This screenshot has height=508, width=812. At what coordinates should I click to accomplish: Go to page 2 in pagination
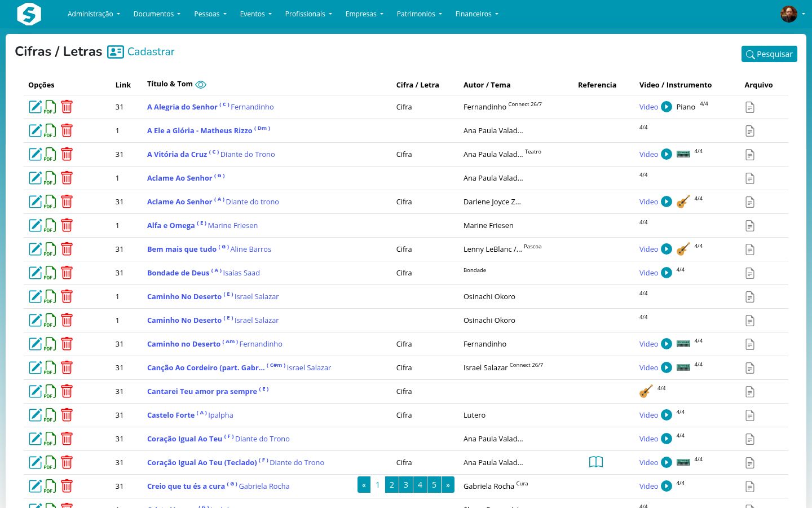(x=392, y=485)
